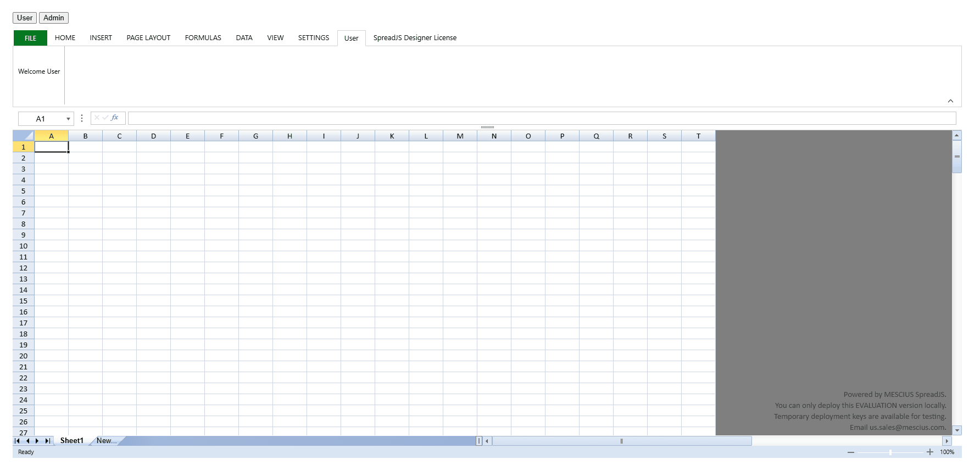Screen dimensions: 980x470
Task: Open the name box dropdown arrow
Action: tap(68, 119)
